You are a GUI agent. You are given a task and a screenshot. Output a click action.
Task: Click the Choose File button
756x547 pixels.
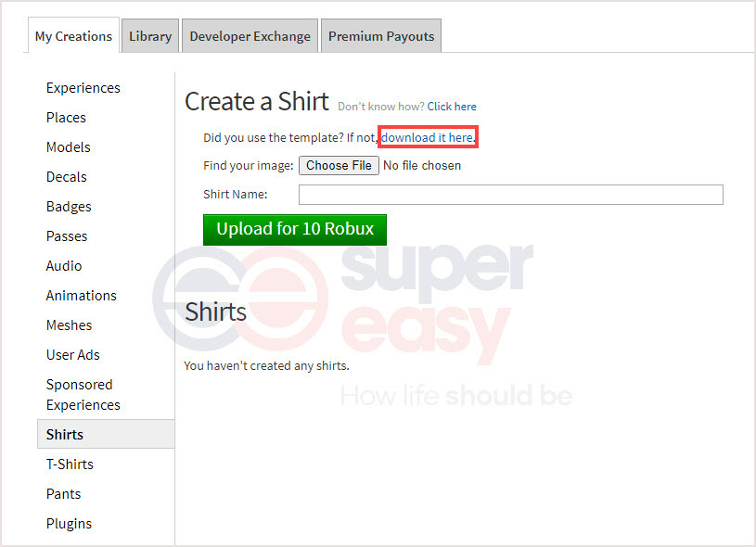coord(339,166)
